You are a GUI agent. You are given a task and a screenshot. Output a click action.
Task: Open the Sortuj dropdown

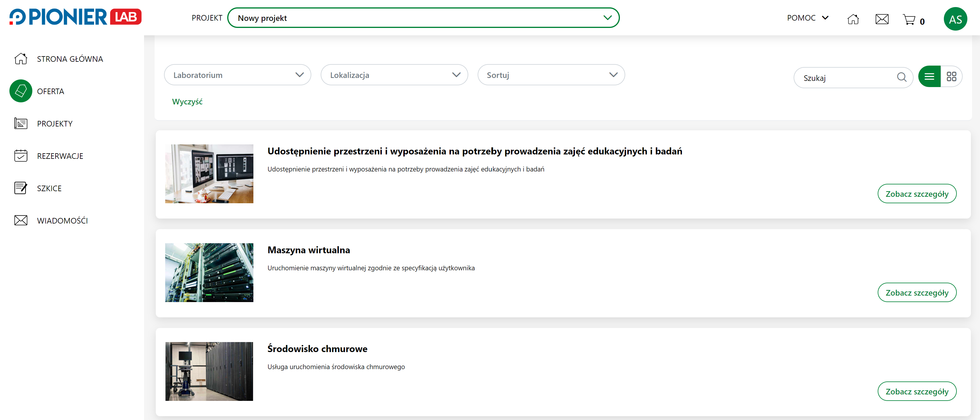551,75
